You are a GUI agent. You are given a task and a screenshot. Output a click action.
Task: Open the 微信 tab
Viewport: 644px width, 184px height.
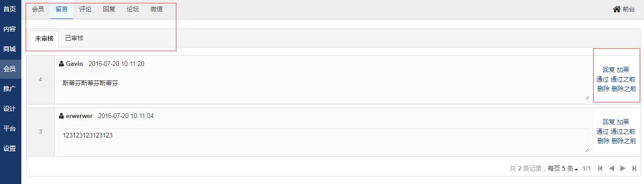(x=156, y=9)
